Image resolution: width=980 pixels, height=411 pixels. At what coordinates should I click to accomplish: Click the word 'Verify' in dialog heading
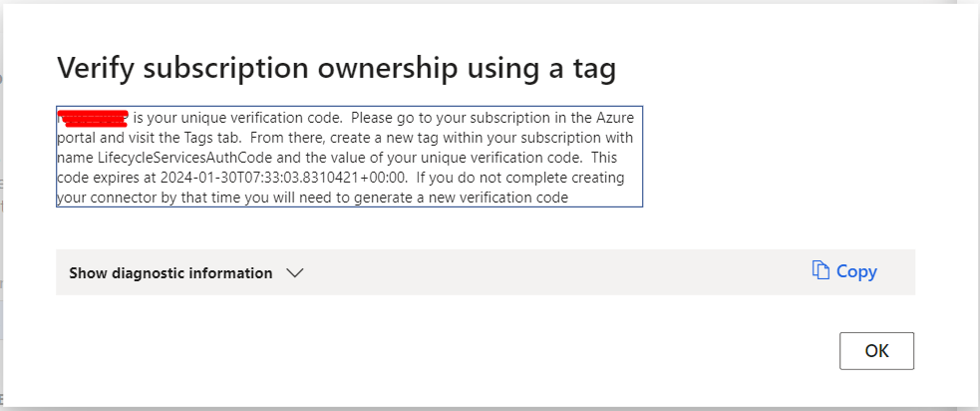(96, 68)
